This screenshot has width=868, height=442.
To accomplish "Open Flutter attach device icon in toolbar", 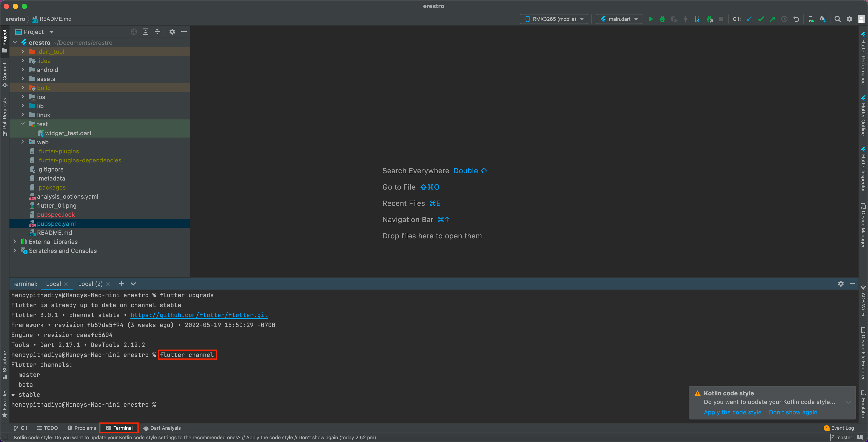I will (697, 19).
